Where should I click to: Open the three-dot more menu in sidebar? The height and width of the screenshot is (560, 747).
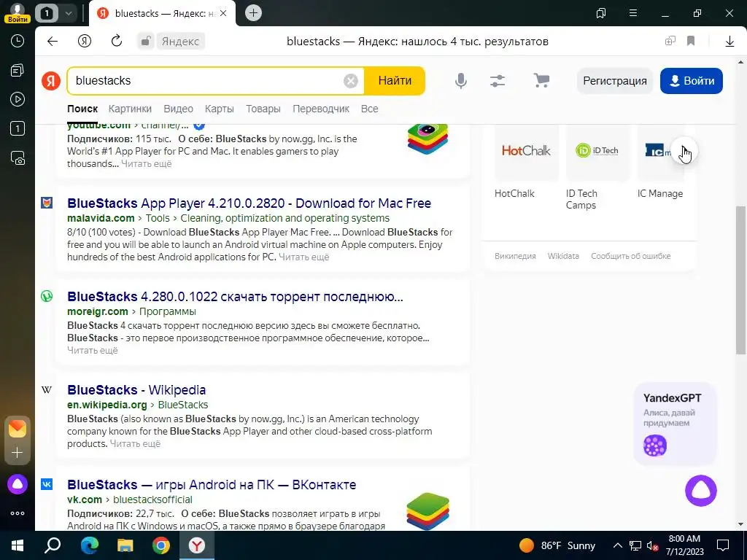(18, 513)
